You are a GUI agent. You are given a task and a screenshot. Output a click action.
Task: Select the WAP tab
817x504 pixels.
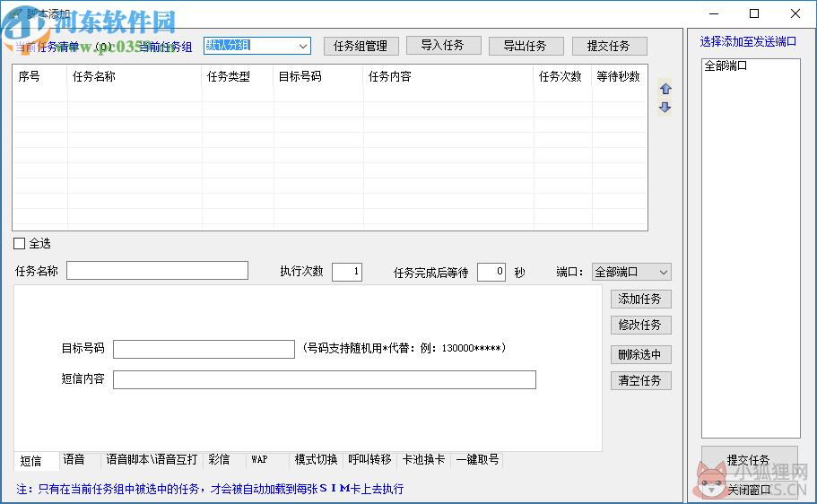pos(259,460)
